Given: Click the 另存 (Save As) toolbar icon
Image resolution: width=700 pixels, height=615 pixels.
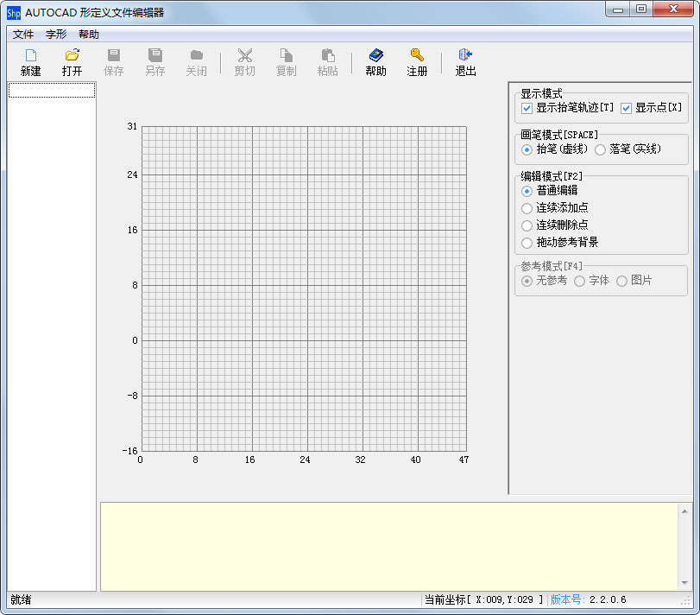Looking at the screenshot, I should tap(155, 62).
